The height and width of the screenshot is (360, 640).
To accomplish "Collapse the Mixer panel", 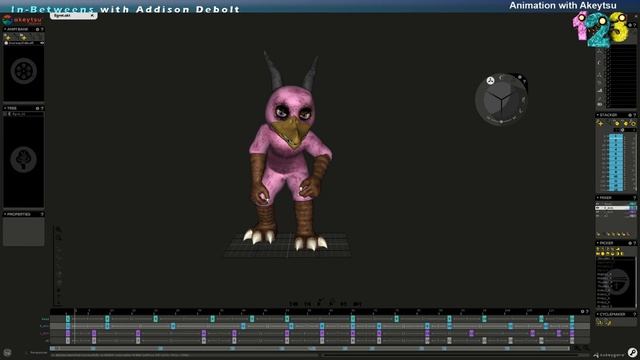I will click(x=598, y=198).
